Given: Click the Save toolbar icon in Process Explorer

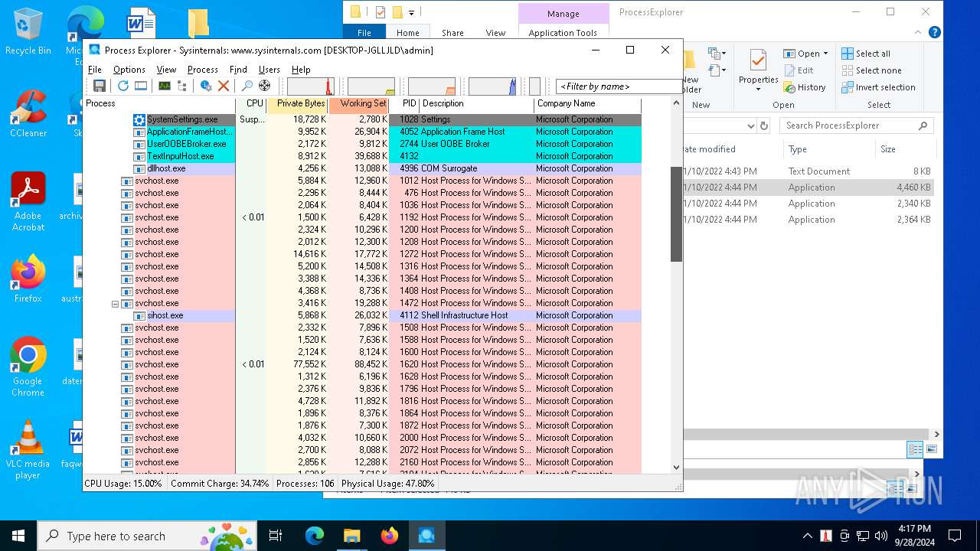Looking at the screenshot, I should point(100,86).
